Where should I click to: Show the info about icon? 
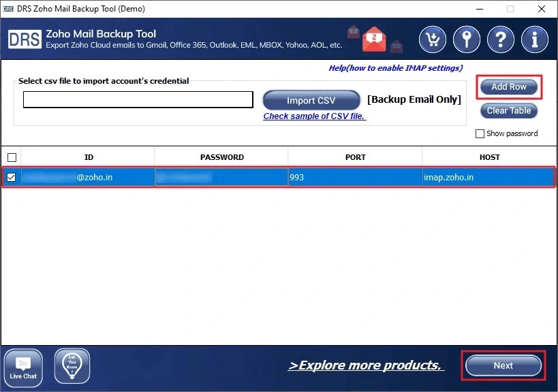point(535,39)
